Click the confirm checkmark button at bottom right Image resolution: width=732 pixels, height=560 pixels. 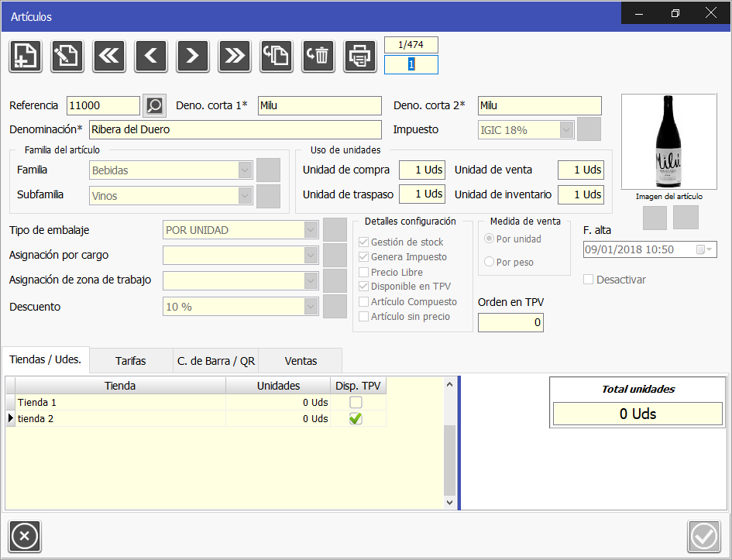click(704, 536)
